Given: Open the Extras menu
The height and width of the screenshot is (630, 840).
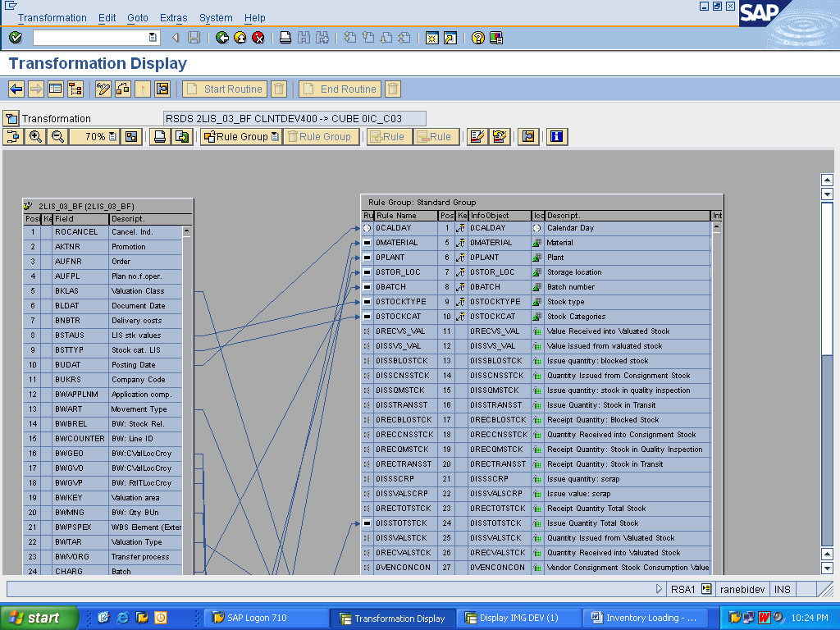Looking at the screenshot, I should point(174,18).
